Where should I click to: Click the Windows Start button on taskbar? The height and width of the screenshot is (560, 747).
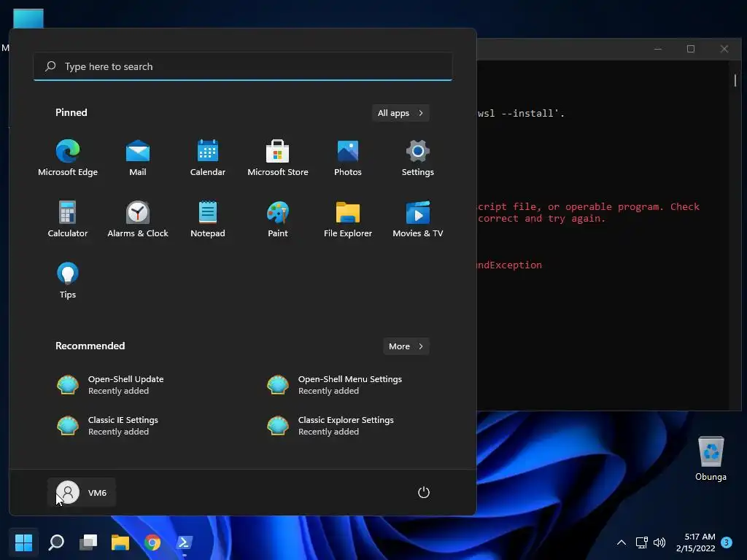[x=23, y=542]
